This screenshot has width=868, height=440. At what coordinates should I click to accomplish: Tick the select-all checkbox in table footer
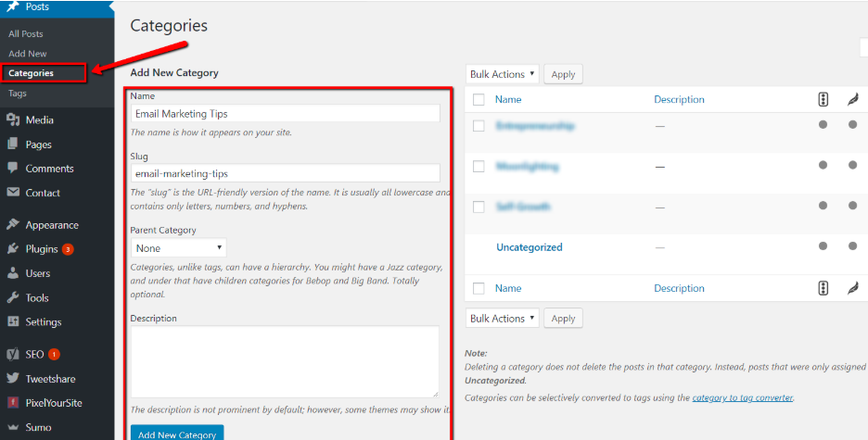[x=479, y=288]
